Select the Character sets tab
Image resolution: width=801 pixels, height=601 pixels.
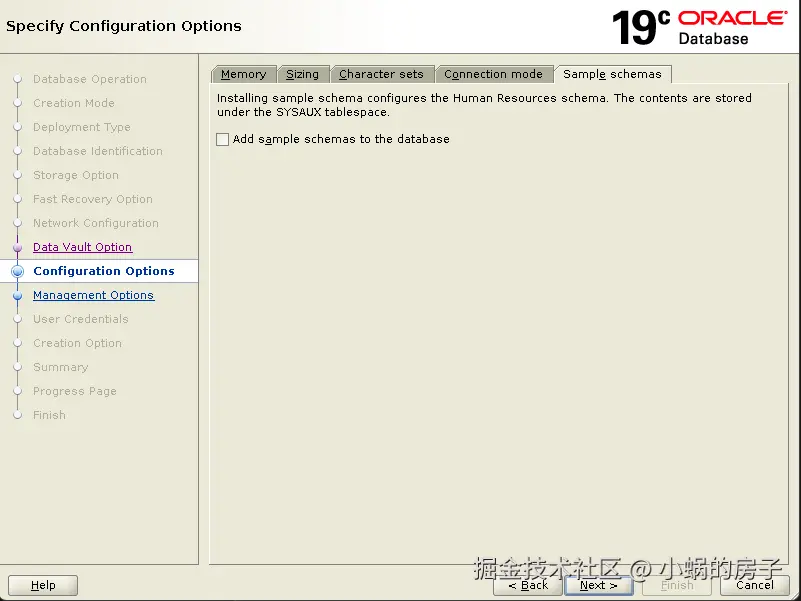[x=381, y=74]
